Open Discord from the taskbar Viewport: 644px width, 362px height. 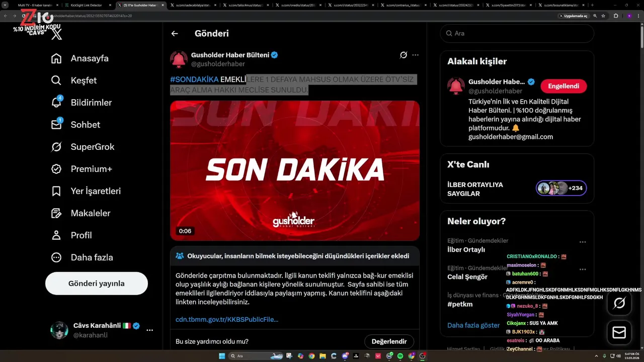pyautogui.click(x=345, y=356)
